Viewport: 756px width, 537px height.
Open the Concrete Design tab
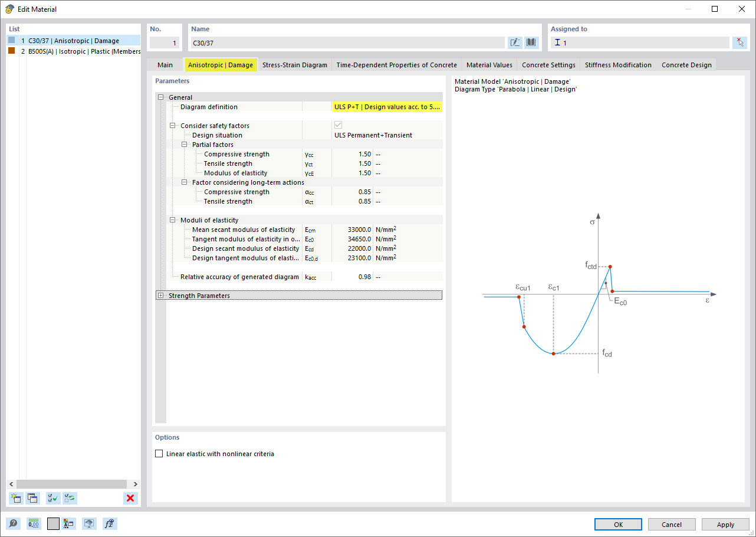pyautogui.click(x=686, y=65)
